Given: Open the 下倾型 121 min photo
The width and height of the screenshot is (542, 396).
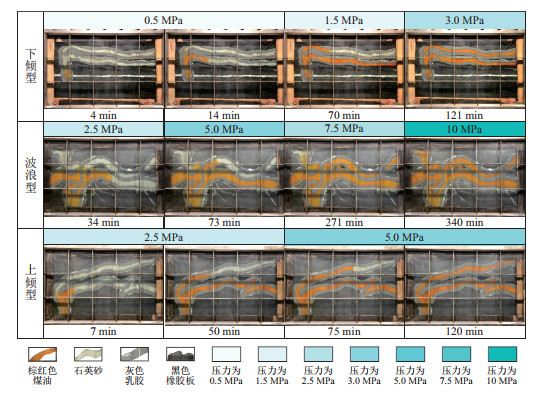Looking at the screenshot, I should [465, 68].
